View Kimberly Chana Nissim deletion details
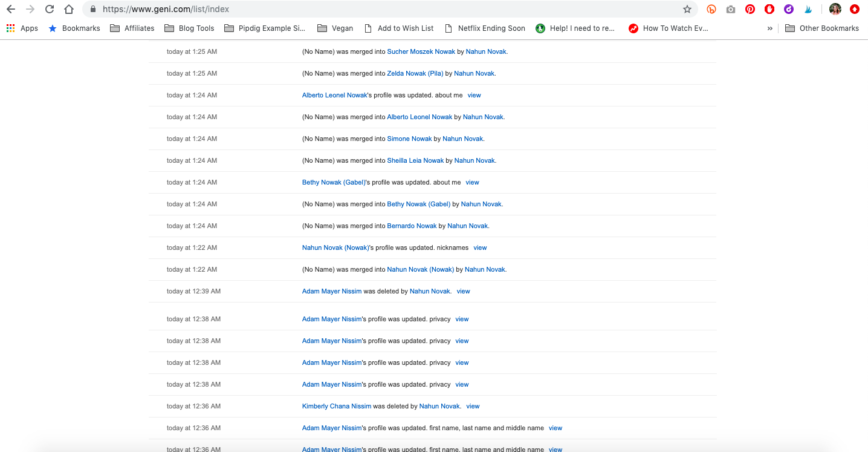 [473, 407]
